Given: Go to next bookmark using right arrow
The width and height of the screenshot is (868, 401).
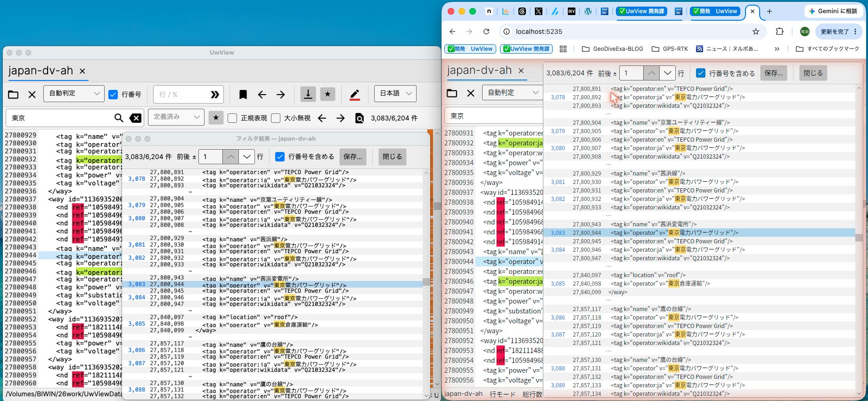Looking at the screenshot, I should [281, 95].
